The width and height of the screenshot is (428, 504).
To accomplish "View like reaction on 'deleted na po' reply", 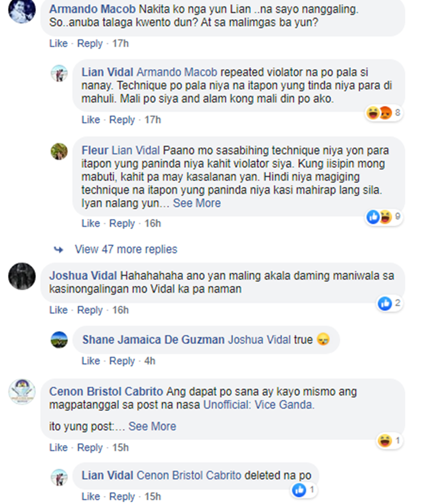I will click(x=304, y=490).
